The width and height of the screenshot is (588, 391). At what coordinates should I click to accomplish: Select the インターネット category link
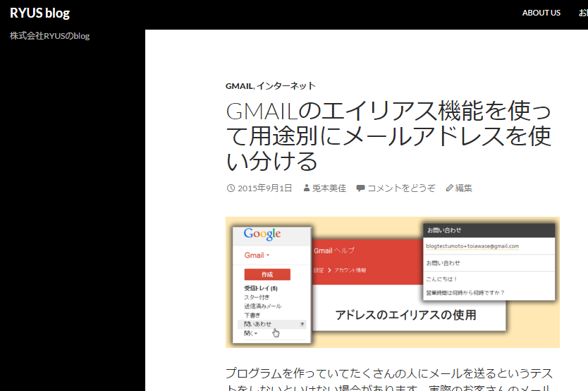pos(286,86)
